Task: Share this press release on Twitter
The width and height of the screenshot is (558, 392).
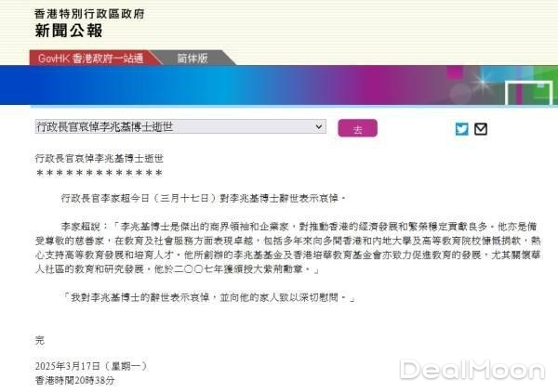Action: pos(461,128)
